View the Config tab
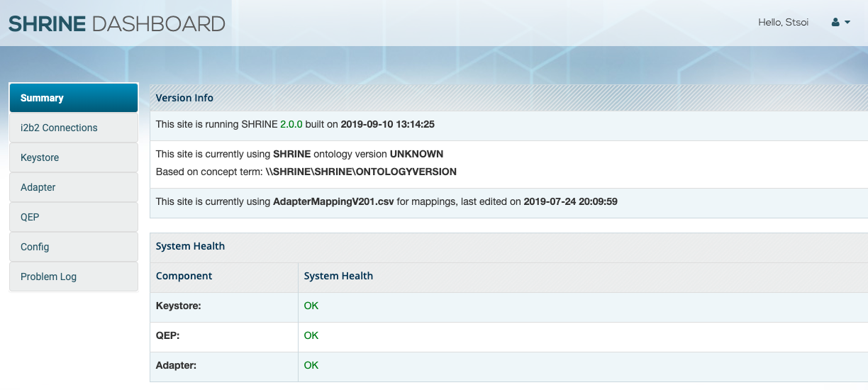The width and height of the screenshot is (868, 390). [74, 247]
